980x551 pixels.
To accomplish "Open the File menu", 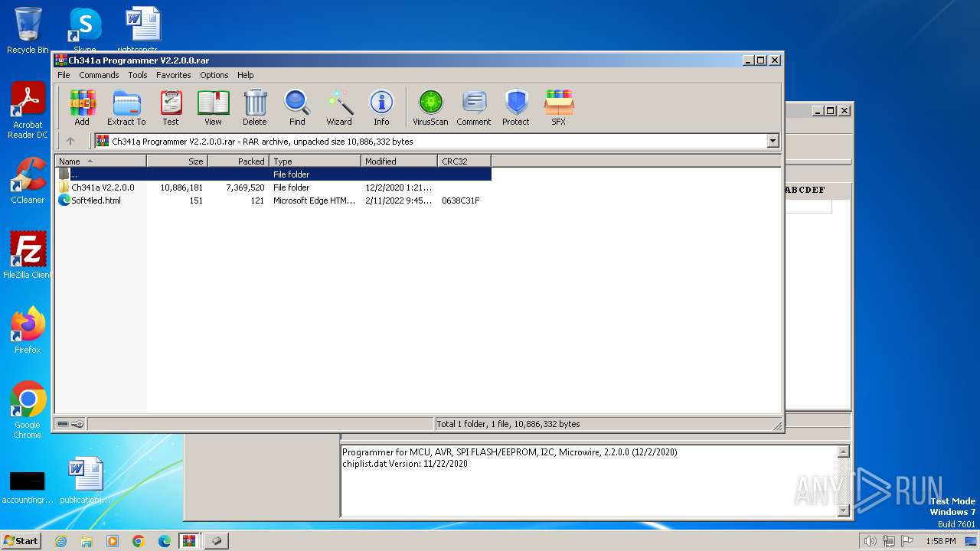I will [x=64, y=75].
